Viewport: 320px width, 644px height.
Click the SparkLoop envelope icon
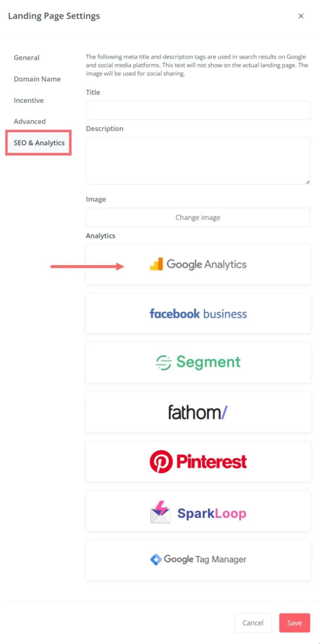click(x=160, y=512)
